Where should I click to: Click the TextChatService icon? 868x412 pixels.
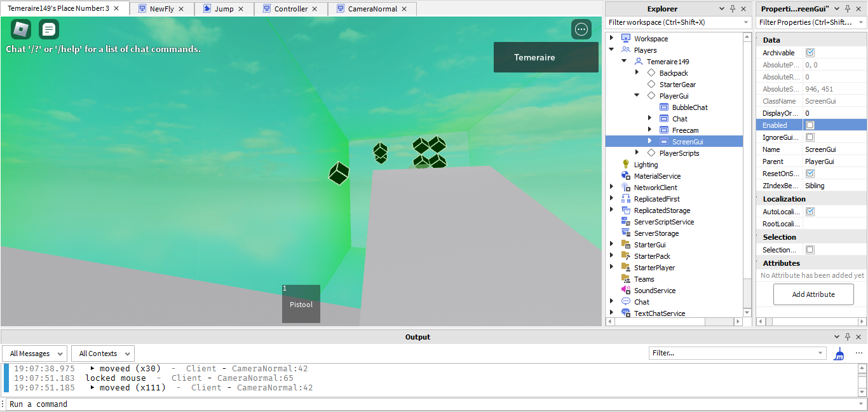pos(626,313)
